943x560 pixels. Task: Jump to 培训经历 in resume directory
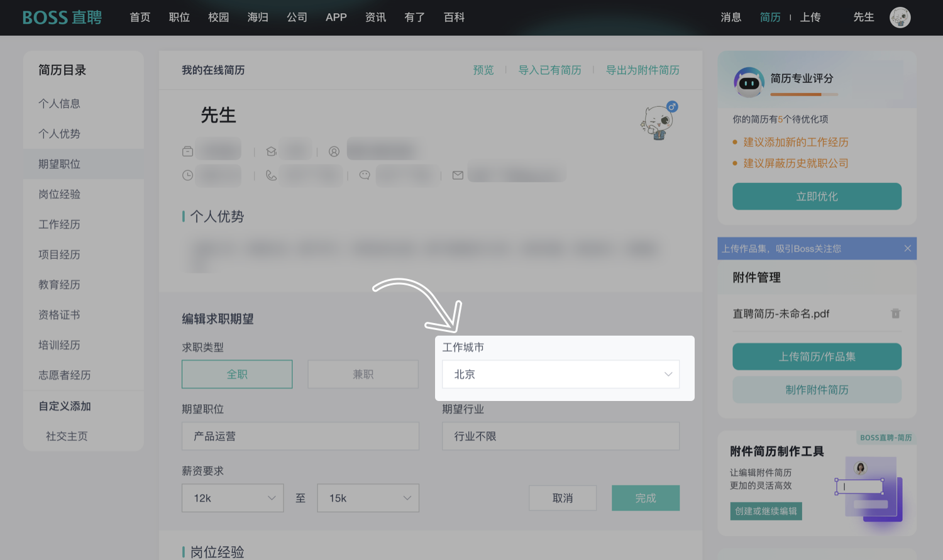(x=59, y=345)
